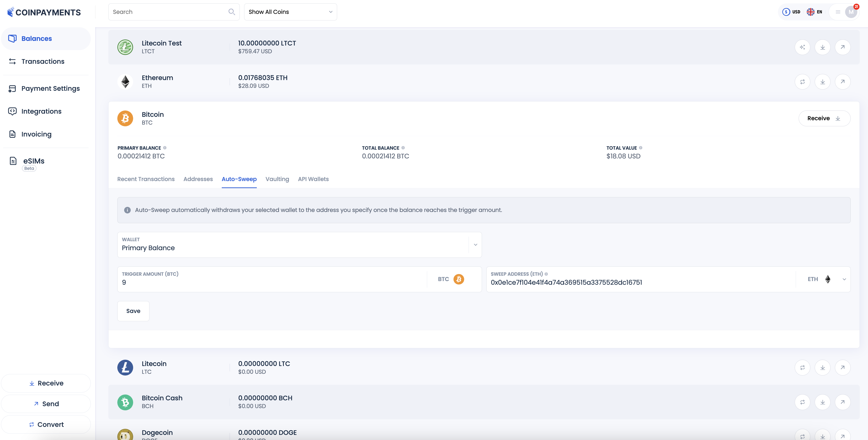Switch to the Addresses tab

click(x=198, y=179)
